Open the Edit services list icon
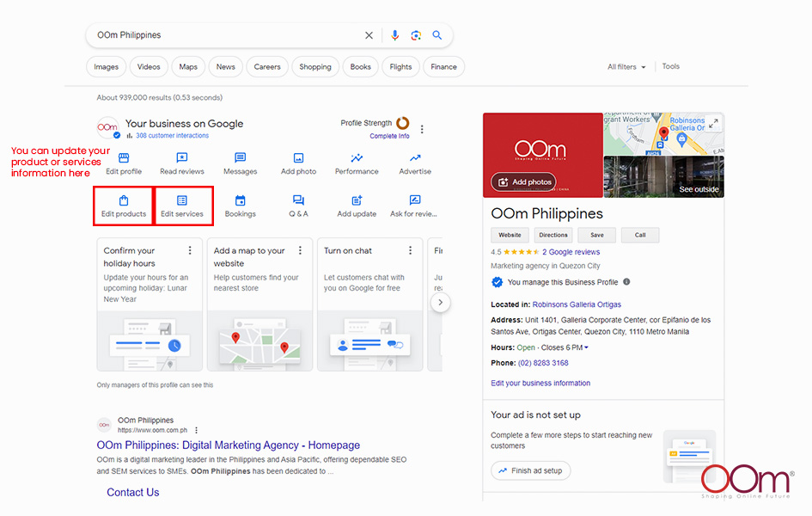Viewport: 812px width, 516px height. (182, 200)
